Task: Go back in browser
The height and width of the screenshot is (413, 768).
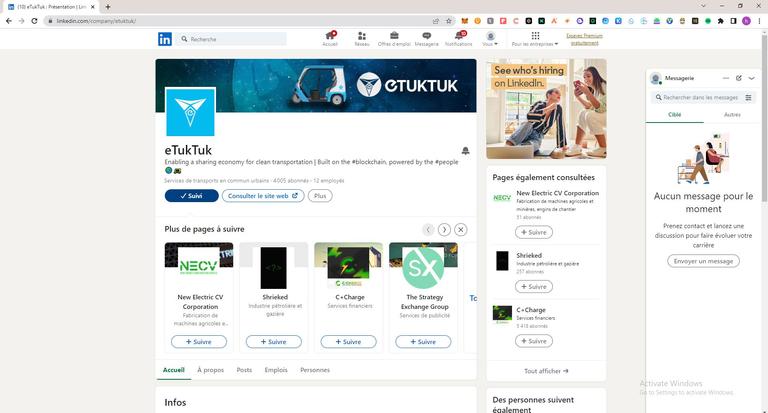Action: coord(8,21)
